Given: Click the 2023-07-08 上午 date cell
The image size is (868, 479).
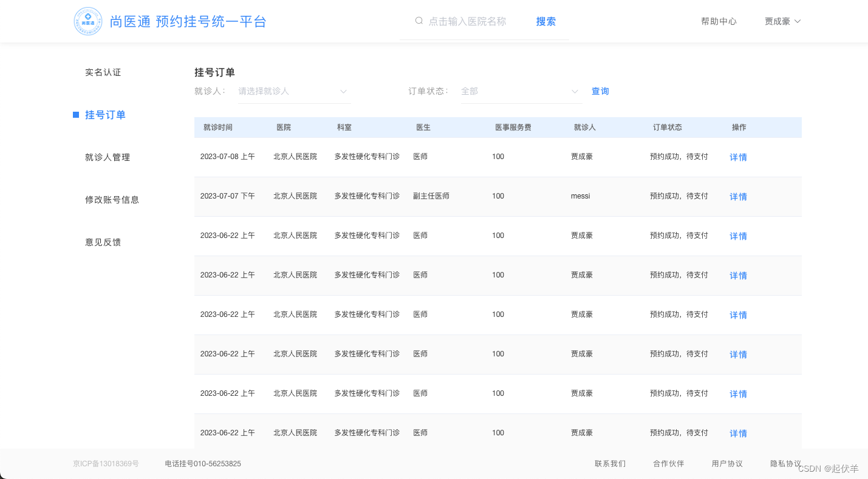Looking at the screenshot, I should (228, 157).
